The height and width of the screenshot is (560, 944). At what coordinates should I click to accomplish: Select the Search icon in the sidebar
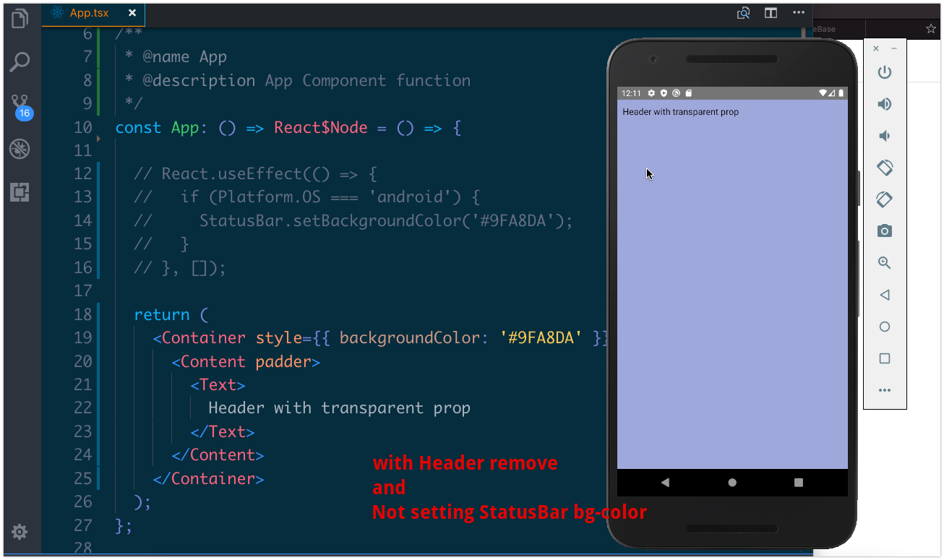click(21, 61)
